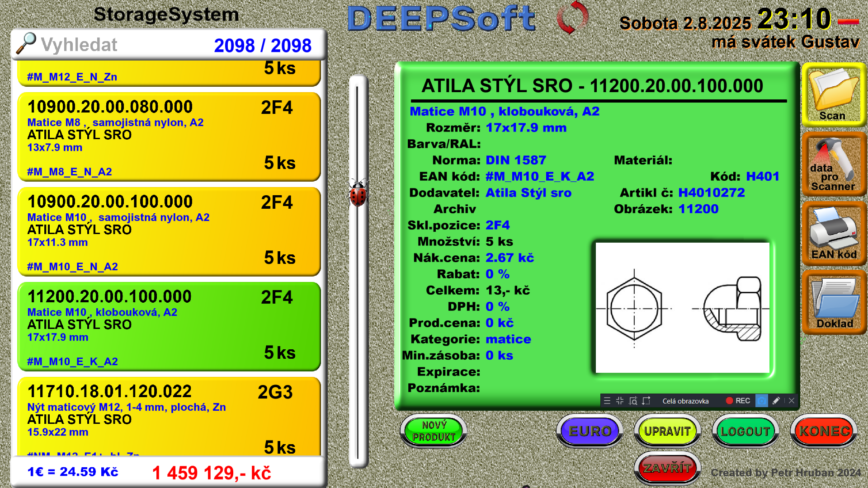Open the Scan folder icon
The width and height of the screenshot is (868, 488).
(834, 94)
